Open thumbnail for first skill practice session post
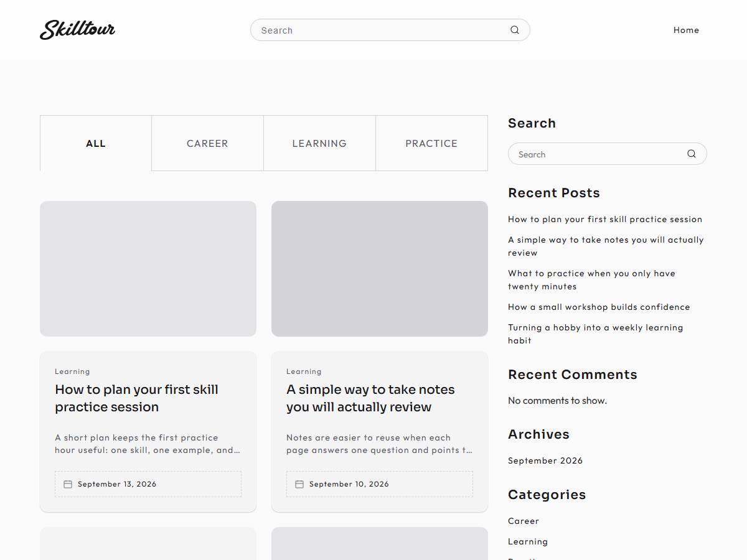747x560 pixels. click(148, 269)
